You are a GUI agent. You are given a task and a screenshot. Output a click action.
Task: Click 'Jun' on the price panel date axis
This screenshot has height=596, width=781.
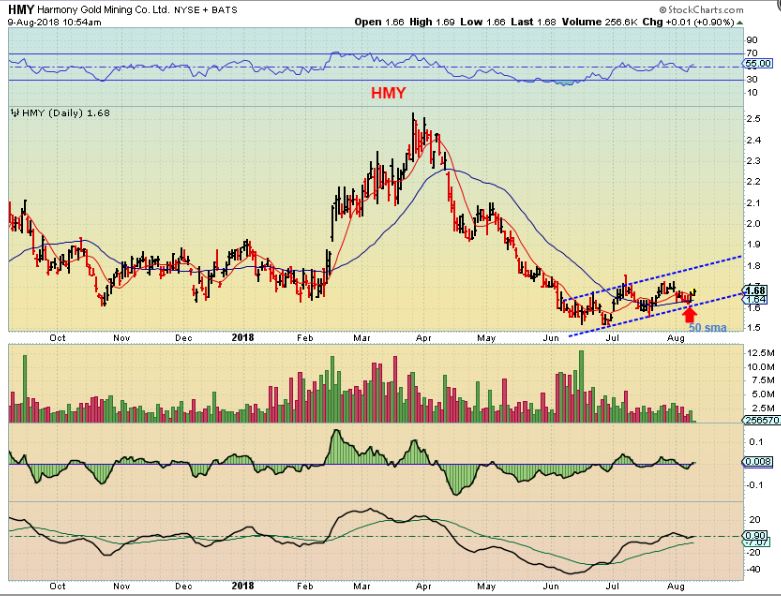tap(551, 338)
